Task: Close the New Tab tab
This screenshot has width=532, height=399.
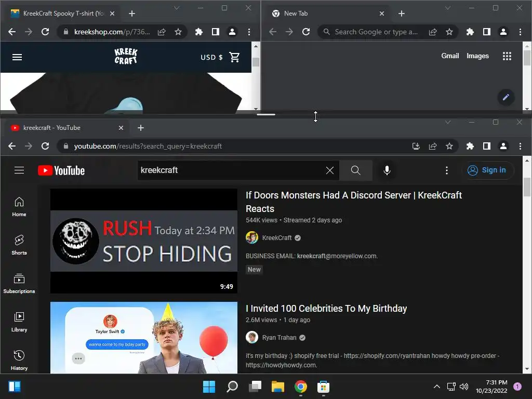Action: point(382,14)
